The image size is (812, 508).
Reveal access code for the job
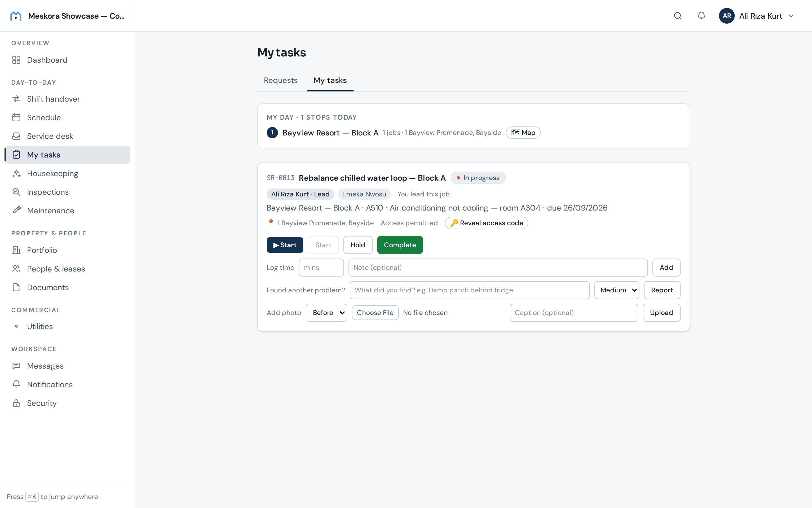click(x=486, y=223)
